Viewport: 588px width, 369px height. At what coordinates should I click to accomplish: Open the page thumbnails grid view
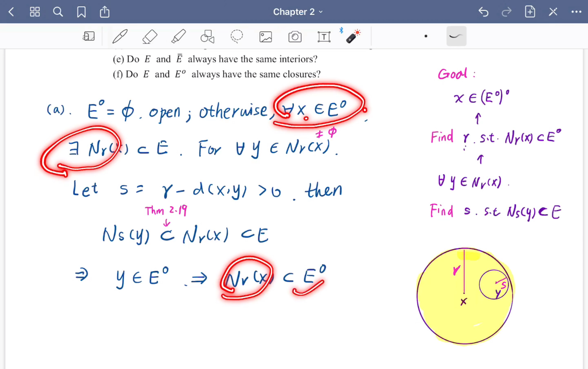pyautogui.click(x=35, y=12)
